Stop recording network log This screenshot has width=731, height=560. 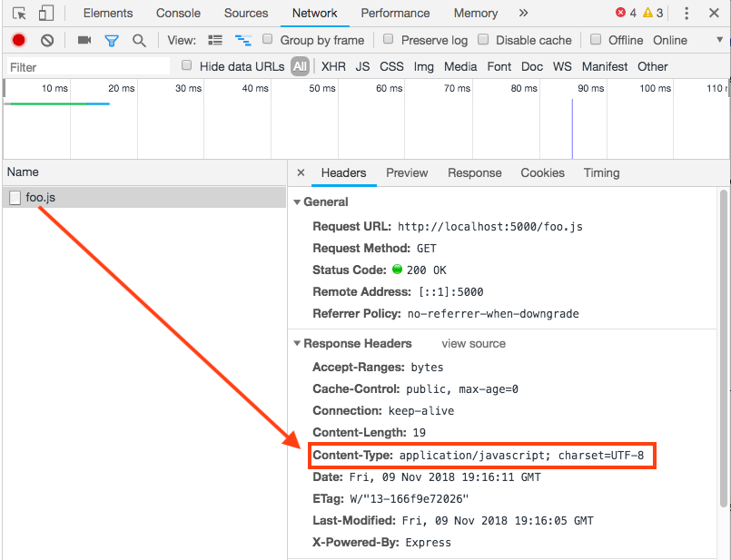[18, 40]
